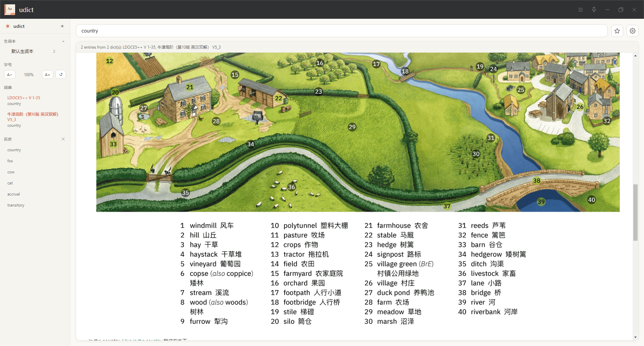644x346 pixels.
Task: Collapse the sidebar with the left arrow
Action: click(x=62, y=26)
